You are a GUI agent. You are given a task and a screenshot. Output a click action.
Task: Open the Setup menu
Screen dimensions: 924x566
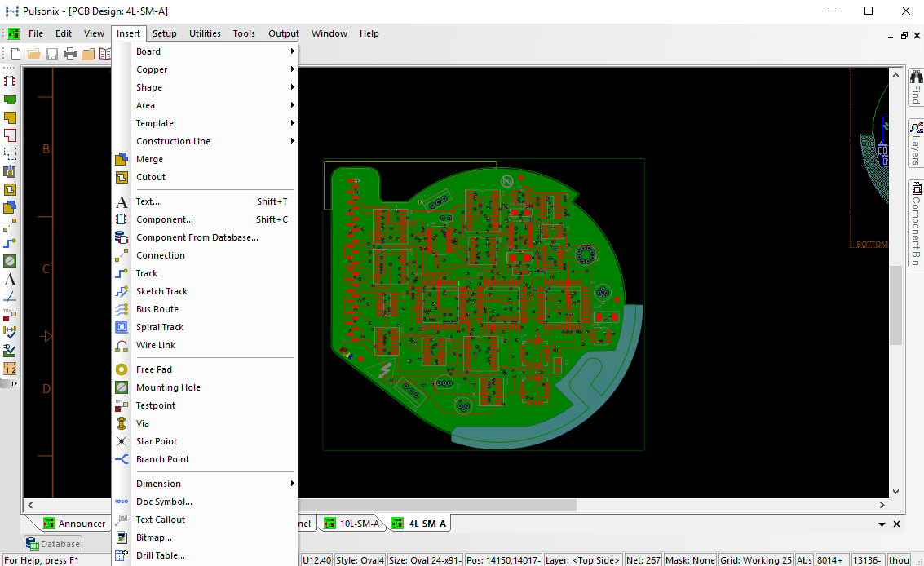[165, 33]
